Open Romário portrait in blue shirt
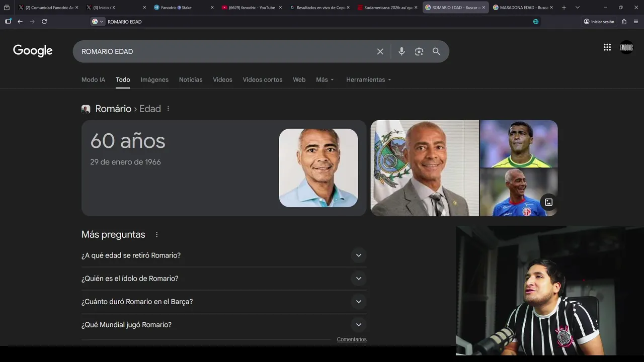Viewport: 644px width, 362px height. pyautogui.click(x=318, y=168)
